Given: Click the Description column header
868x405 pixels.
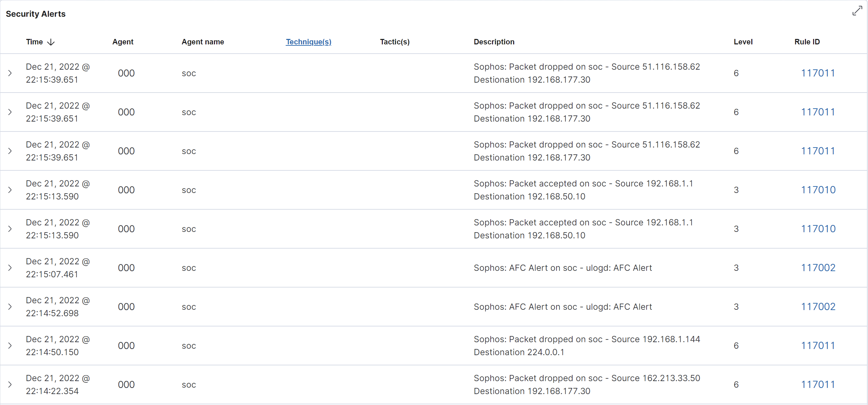Looking at the screenshot, I should coord(494,42).
